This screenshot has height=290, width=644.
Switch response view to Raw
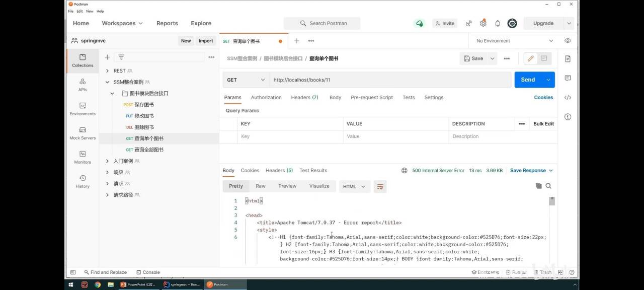(260, 186)
